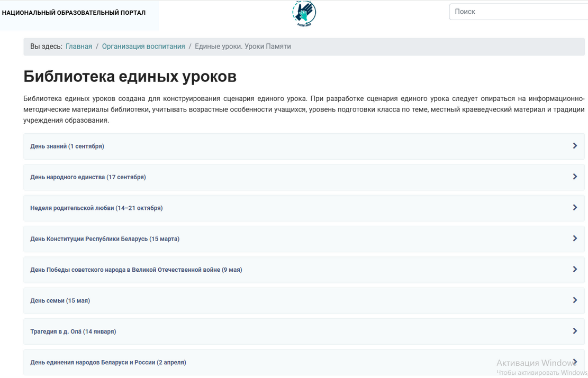Go to Главная breadcrumb link
The height and width of the screenshot is (378, 588).
coord(79,47)
